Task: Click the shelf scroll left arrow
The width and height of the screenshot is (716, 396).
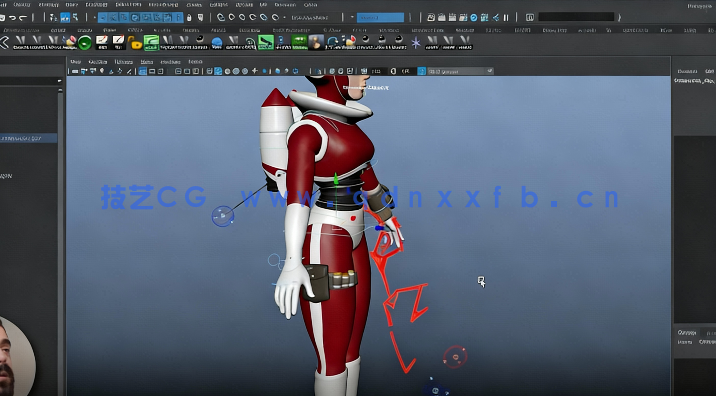Action: click(4, 43)
